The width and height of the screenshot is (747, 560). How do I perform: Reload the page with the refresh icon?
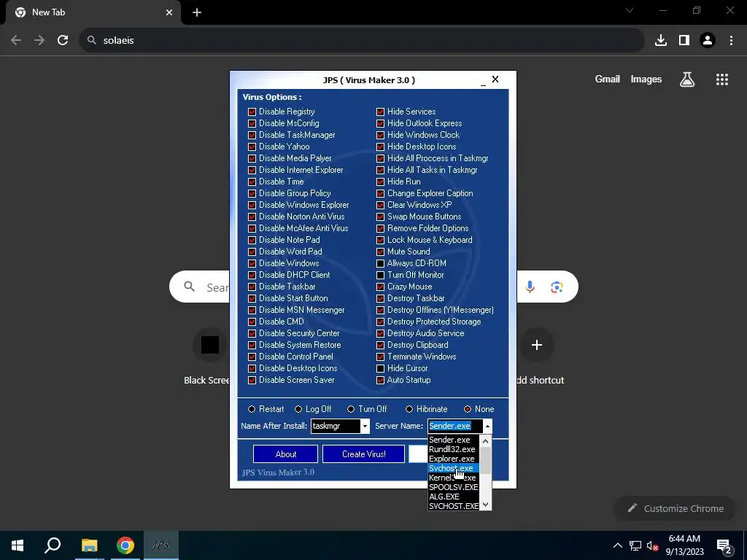click(x=63, y=41)
